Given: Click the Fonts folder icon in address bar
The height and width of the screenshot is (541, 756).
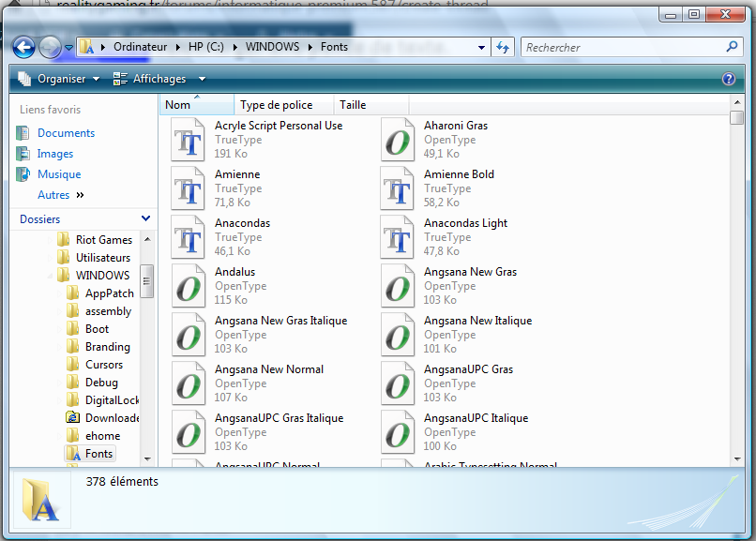Looking at the screenshot, I should pos(87,47).
